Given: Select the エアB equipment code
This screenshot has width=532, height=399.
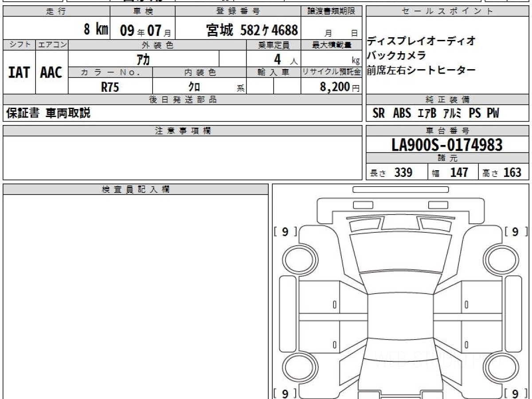Looking at the screenshot, I should point(428,113).
